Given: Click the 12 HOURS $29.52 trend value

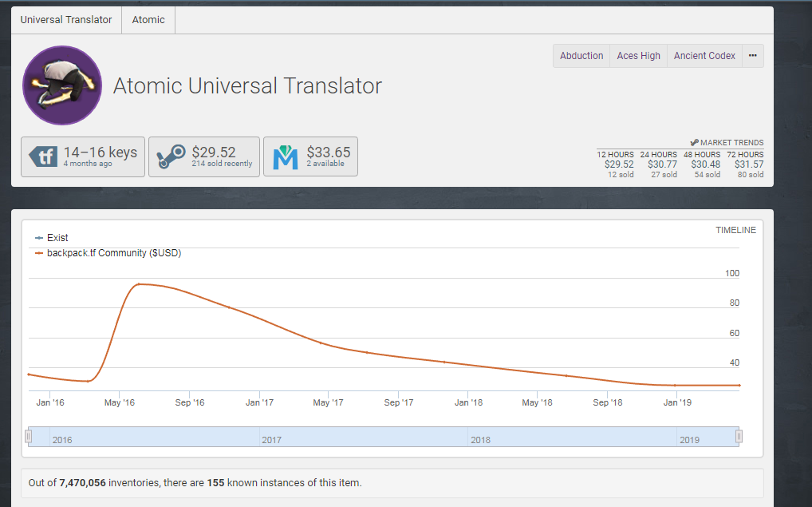Looking at the screenshot, I should pyautogui.click(x=619, y=164).
